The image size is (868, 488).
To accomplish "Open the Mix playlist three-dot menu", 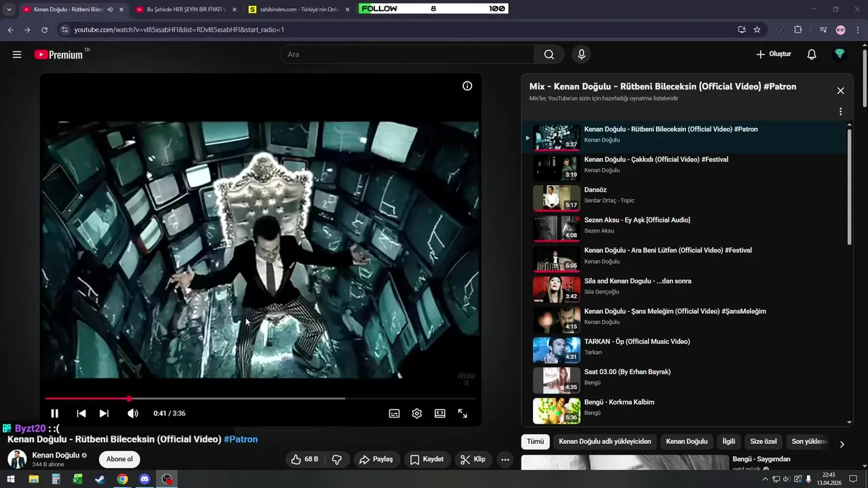I will click(x=840, y=112).
